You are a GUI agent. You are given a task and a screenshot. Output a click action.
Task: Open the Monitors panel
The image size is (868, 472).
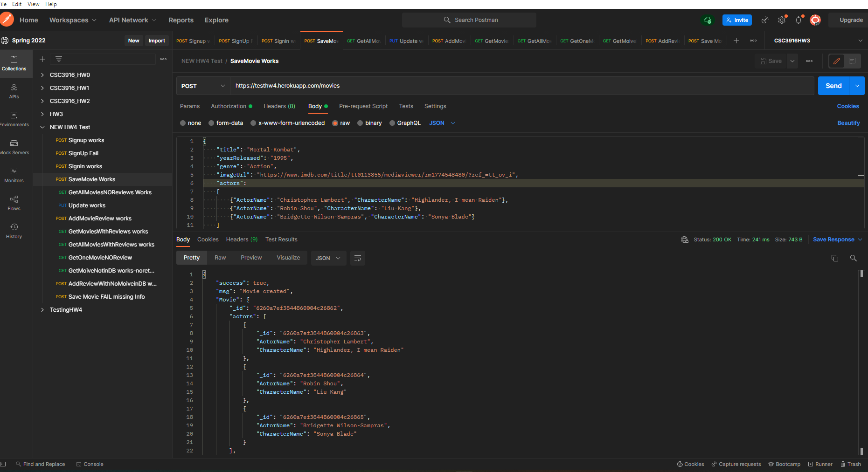[14, 175]
